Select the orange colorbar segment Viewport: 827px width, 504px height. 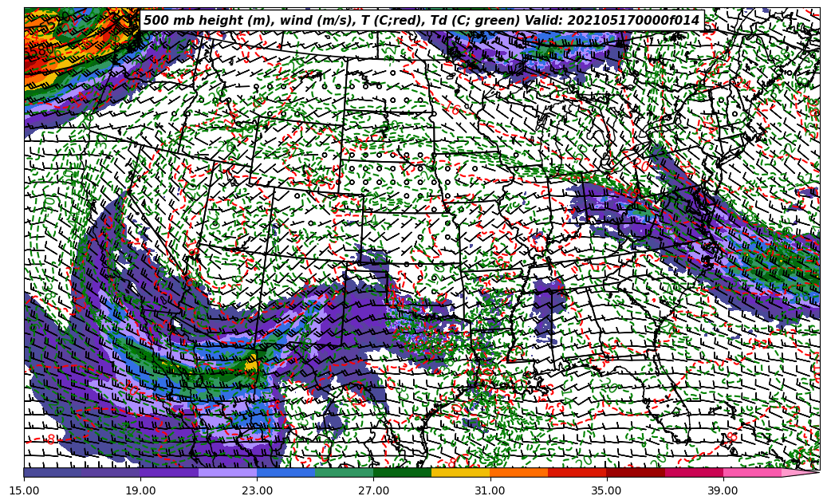(518, 472)
